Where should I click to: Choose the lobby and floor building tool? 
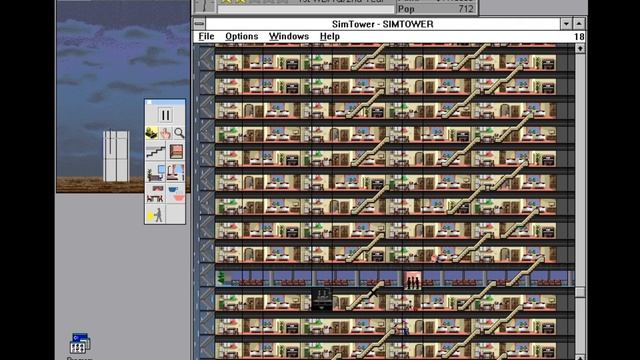coord(176,152)
